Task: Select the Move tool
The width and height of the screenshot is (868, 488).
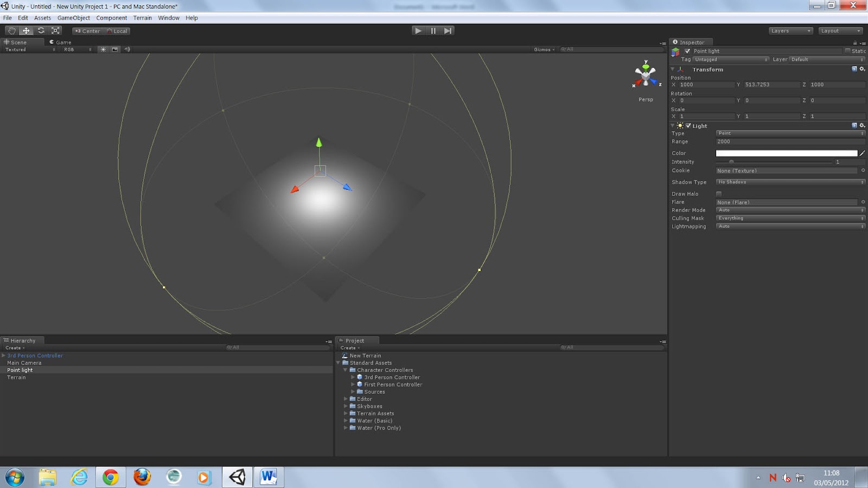Action: tap(26, 30)
